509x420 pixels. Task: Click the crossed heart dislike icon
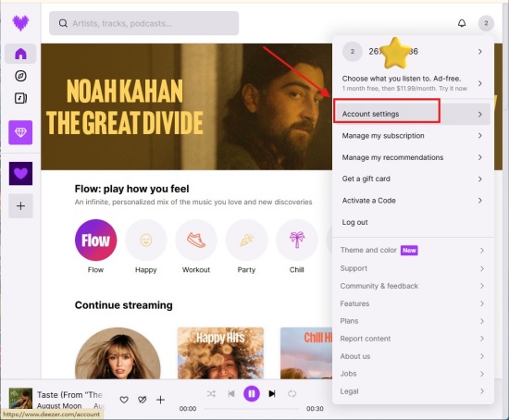point(143,400)
